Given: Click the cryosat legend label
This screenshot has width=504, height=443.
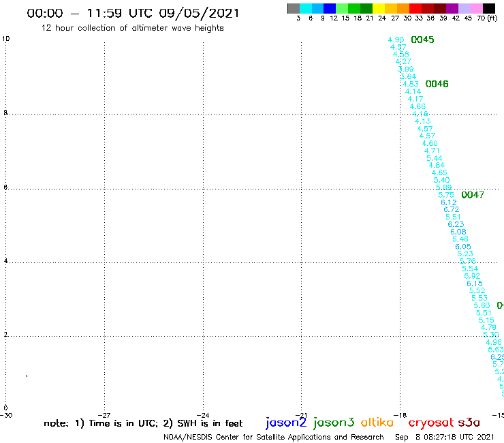Looking at the screenshot, I should tap(430, 423).
